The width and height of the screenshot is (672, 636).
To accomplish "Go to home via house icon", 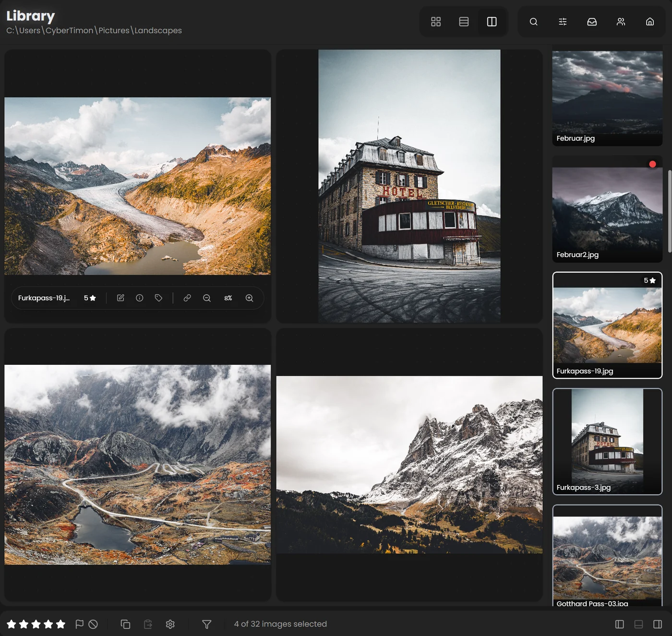I will (x=650, y=22).
